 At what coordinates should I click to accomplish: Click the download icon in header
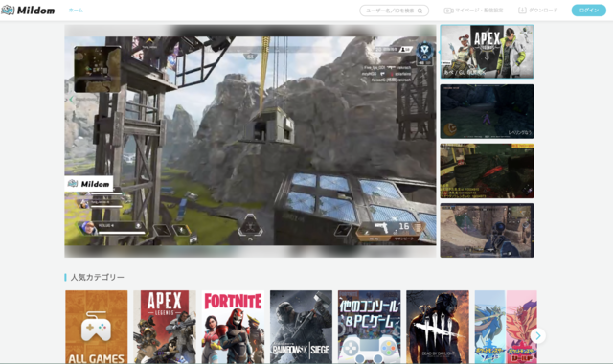[x=522, y=11]
